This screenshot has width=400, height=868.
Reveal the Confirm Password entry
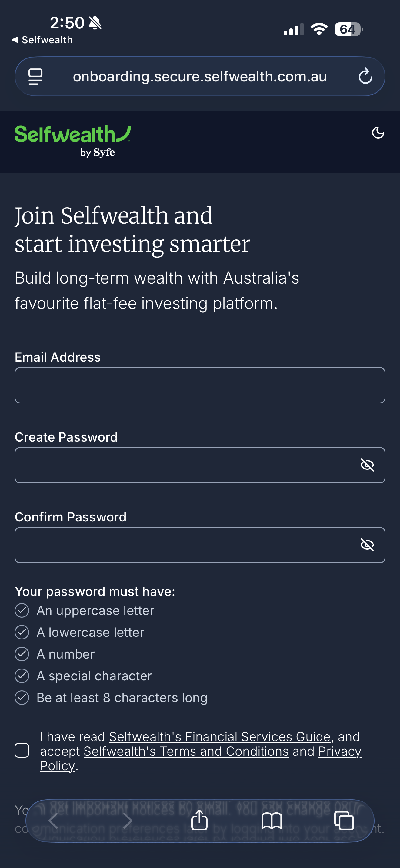(367, 545)
